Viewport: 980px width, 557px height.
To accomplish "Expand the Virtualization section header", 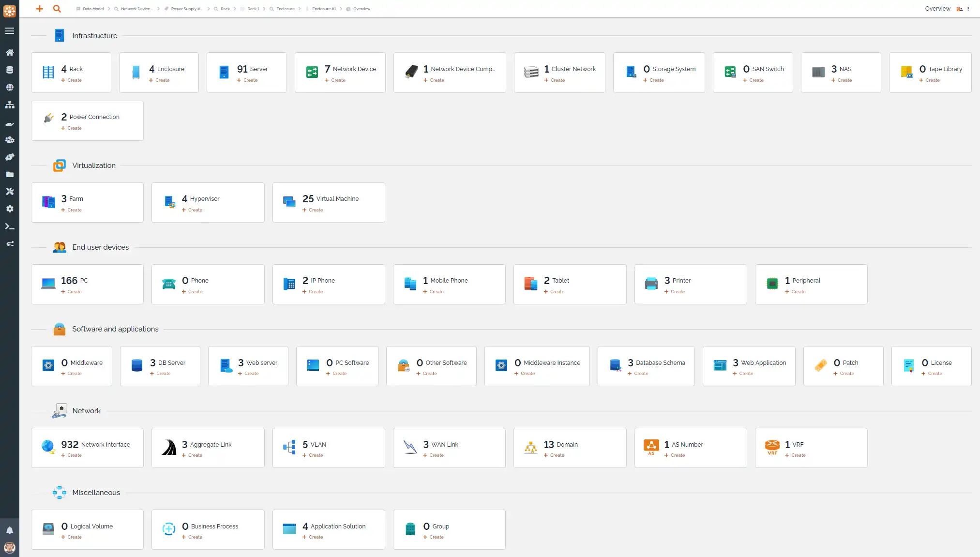I will 94,165.
